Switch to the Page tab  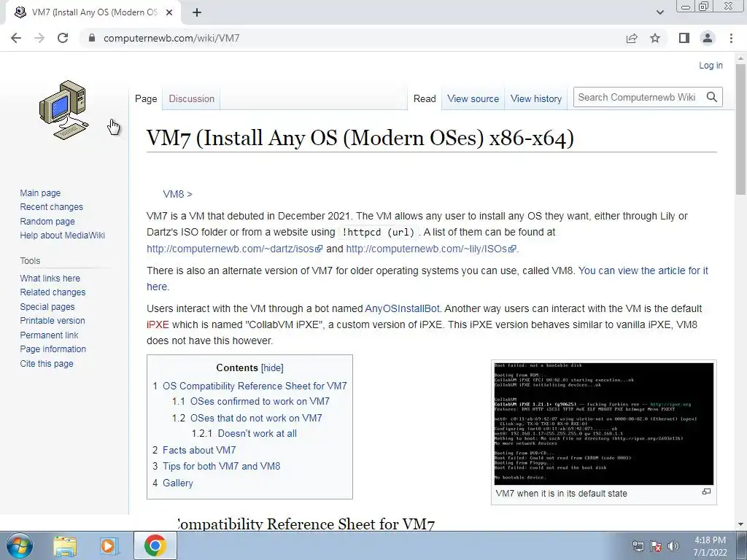(x=146, y=98)
